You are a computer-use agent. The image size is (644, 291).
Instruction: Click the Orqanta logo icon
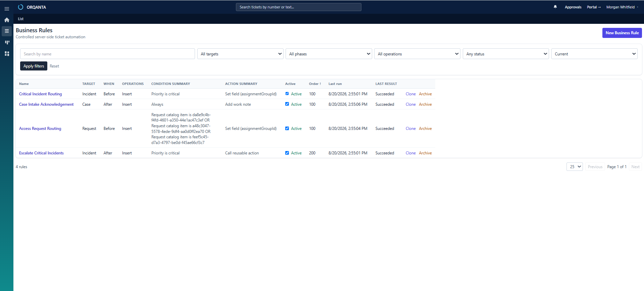(20, 7)
